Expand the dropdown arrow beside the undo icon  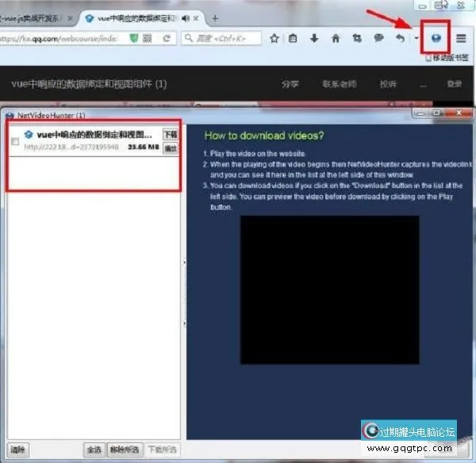(x=416, y=39)
